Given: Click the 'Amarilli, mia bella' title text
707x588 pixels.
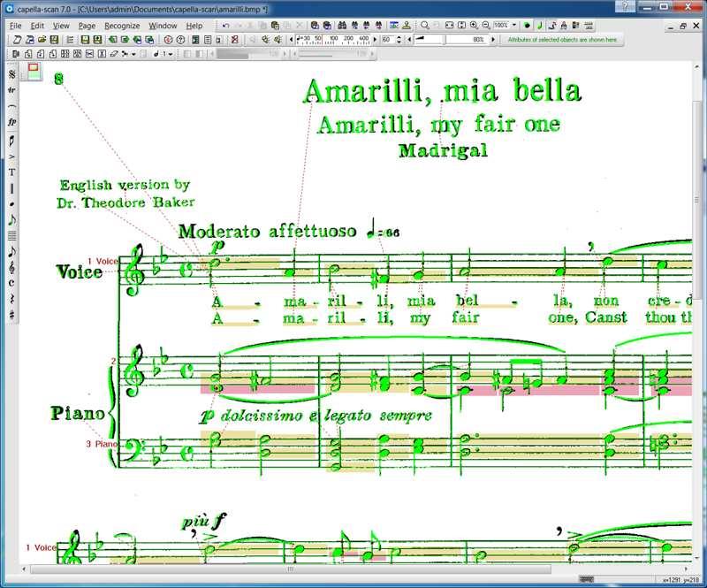Looking at the screenshot, I should click(x=443, y=91).
